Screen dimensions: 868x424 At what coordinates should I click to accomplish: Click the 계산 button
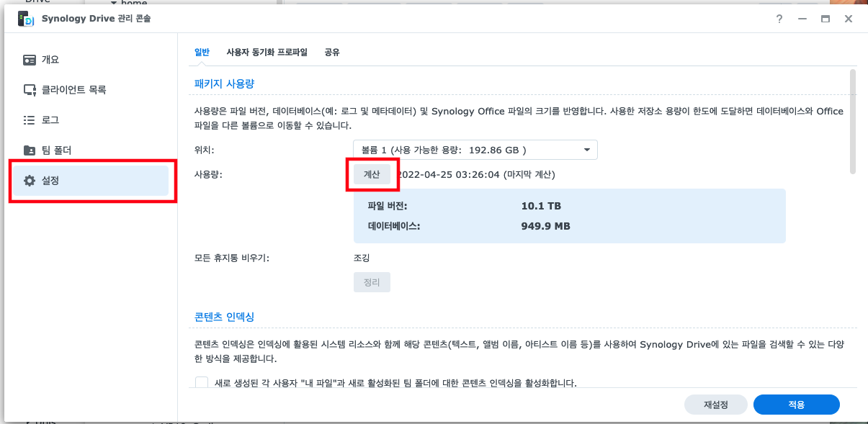[x=372, y=174]
